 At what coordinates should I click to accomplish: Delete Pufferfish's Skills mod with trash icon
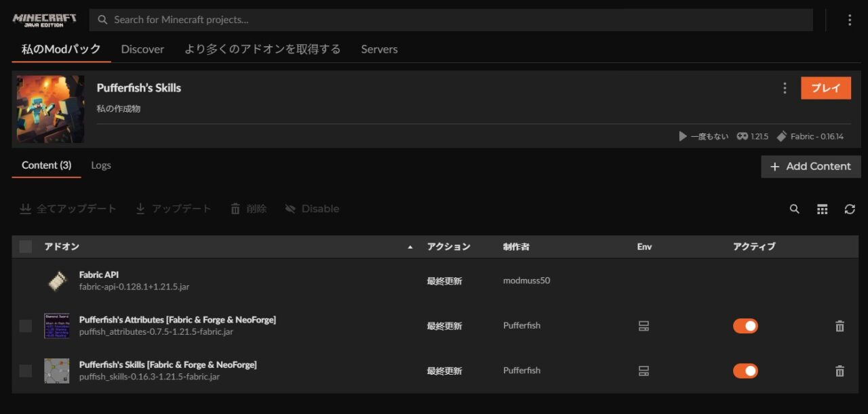click(x=840, y=371)
